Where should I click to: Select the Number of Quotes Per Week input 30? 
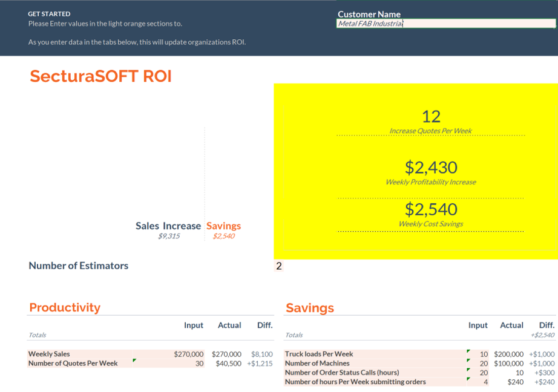point(199,364)
